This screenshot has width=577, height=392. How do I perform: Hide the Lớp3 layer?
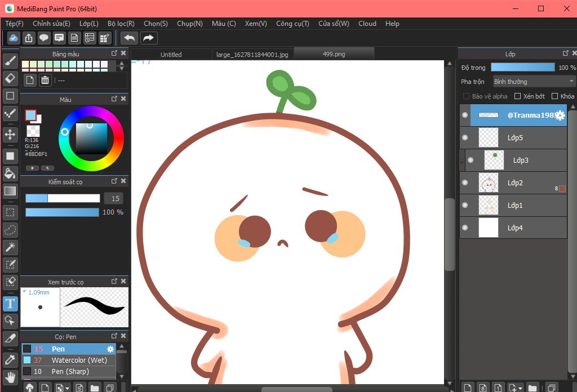(471, 160)
